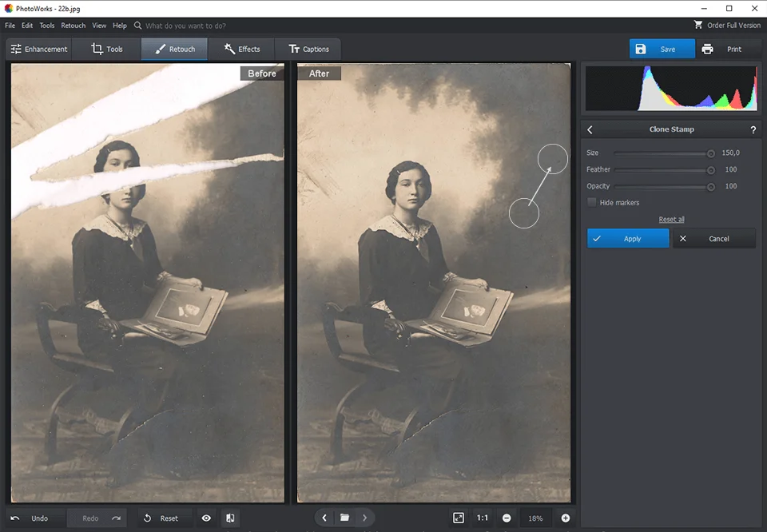Click the eye icon to preview the original
This screenshot has width=767, height=532.
pos(206,518)
